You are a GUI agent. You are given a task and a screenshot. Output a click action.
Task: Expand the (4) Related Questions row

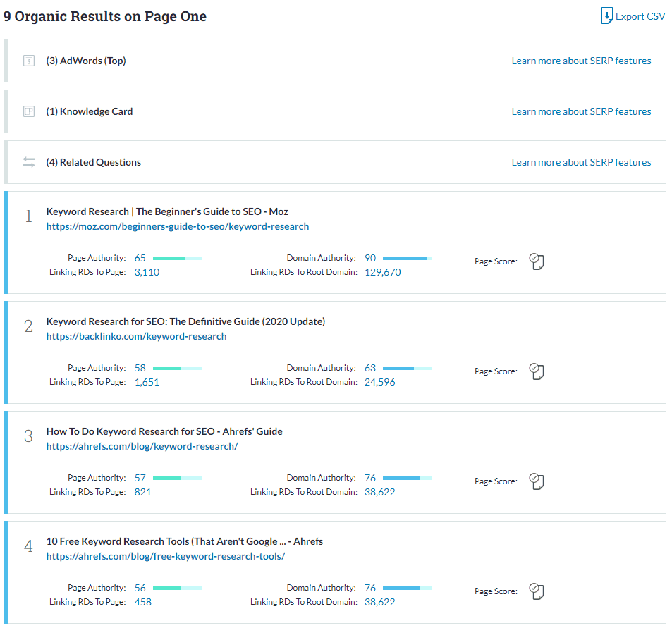[335, 162]
